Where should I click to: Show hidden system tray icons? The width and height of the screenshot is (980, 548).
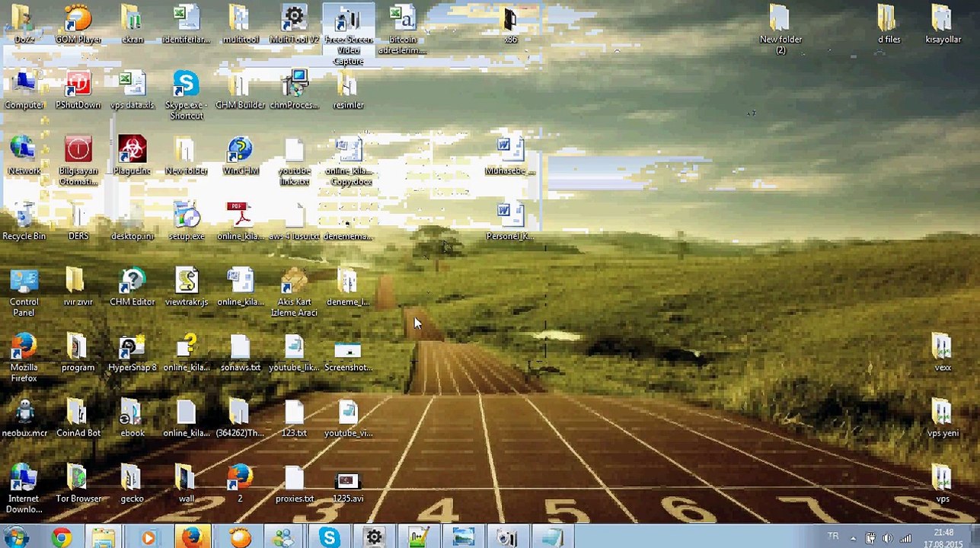[x=853, y=539]
